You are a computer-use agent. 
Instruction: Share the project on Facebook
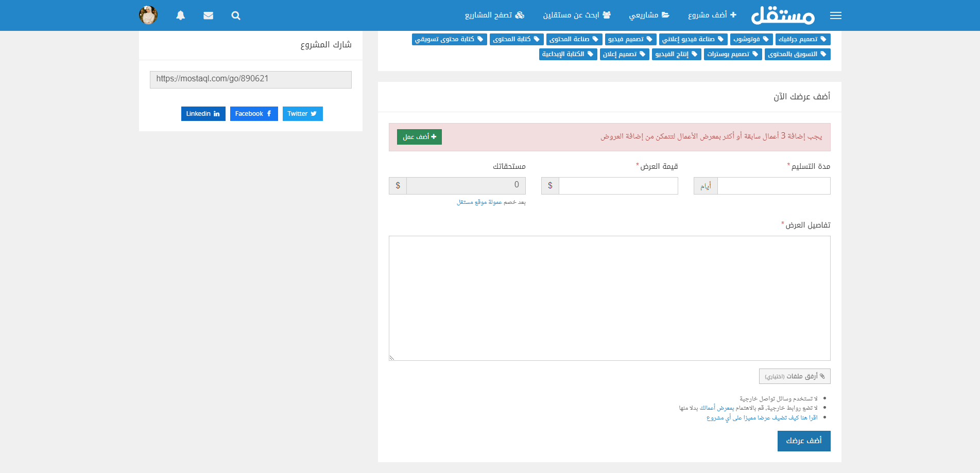tap(254, 114)
